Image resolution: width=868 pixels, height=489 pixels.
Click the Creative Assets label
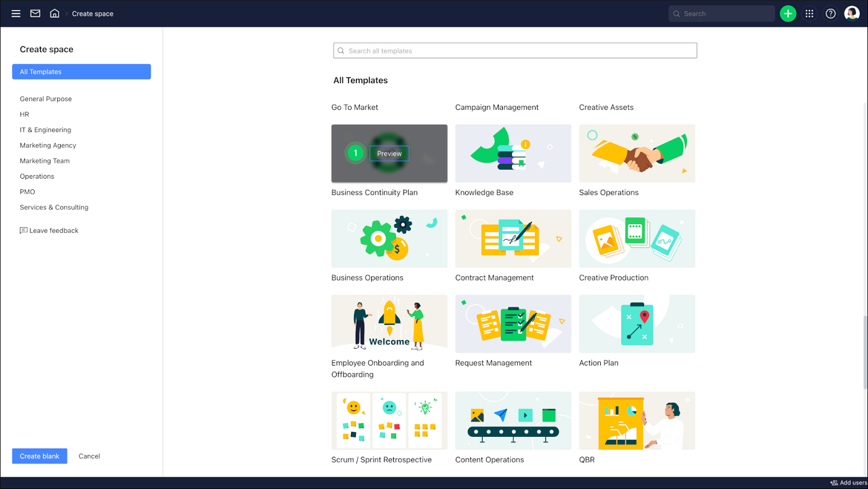606,107
